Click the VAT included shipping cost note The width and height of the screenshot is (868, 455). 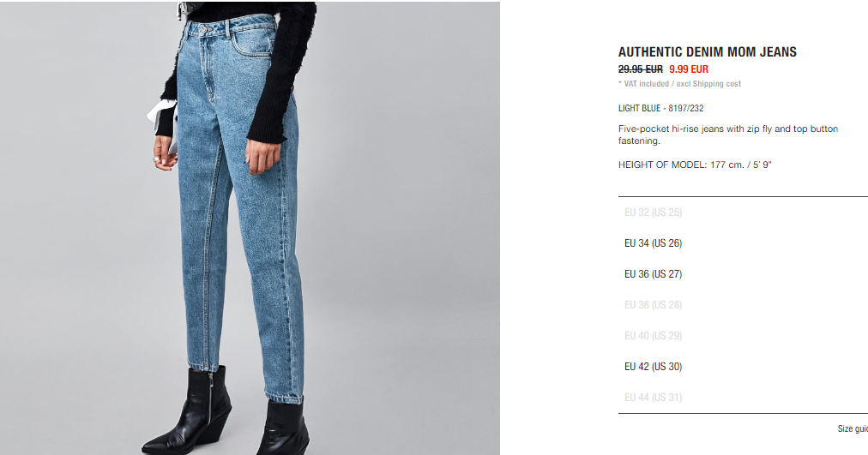(680, 84)
